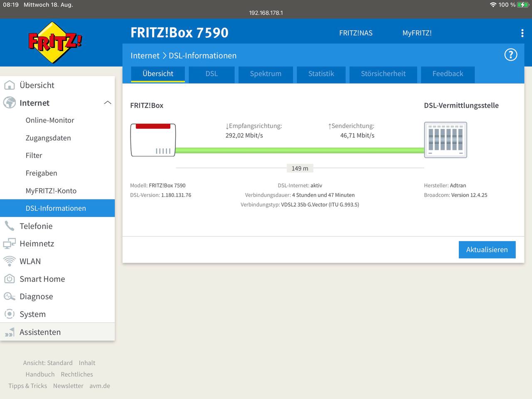
Task: Select the Übersicht tab in DSL-Informationen
Action: pos(158,74)
